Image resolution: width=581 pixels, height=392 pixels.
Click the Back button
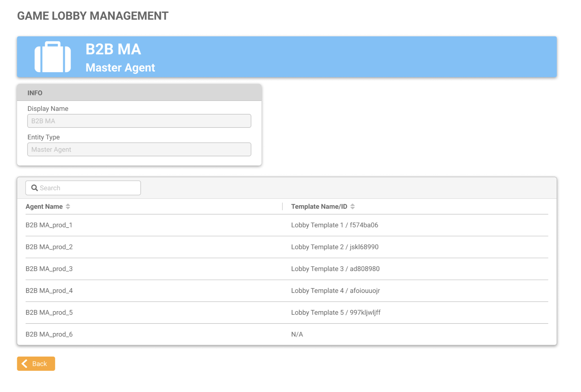click(x=36, y=364)
